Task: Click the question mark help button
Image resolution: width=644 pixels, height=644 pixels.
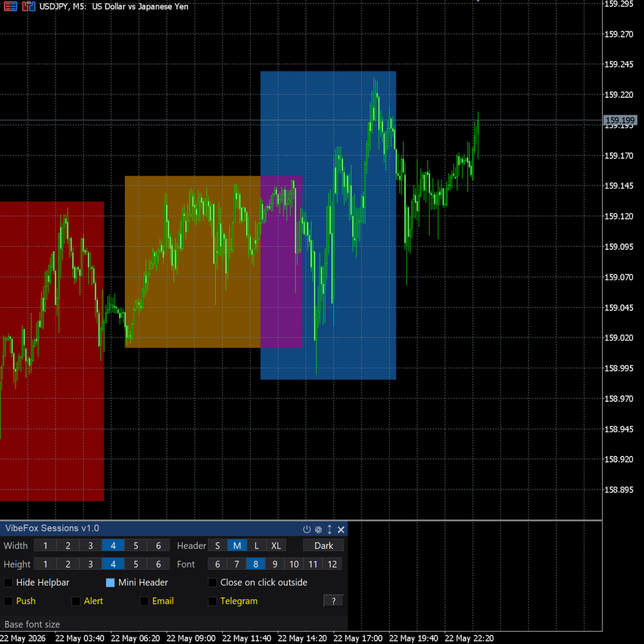Action: pyautogui.click(x=334, y=601)
